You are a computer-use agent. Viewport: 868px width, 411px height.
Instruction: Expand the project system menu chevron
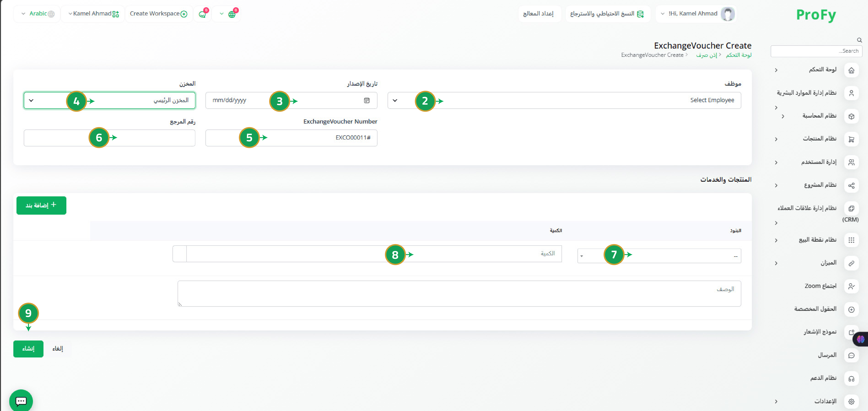tap(776, 185)
